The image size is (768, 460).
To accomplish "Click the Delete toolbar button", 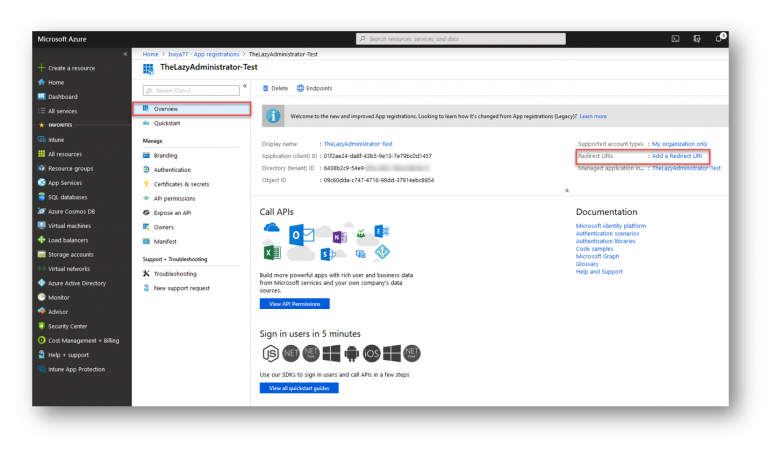I will (x=275, y=88).
